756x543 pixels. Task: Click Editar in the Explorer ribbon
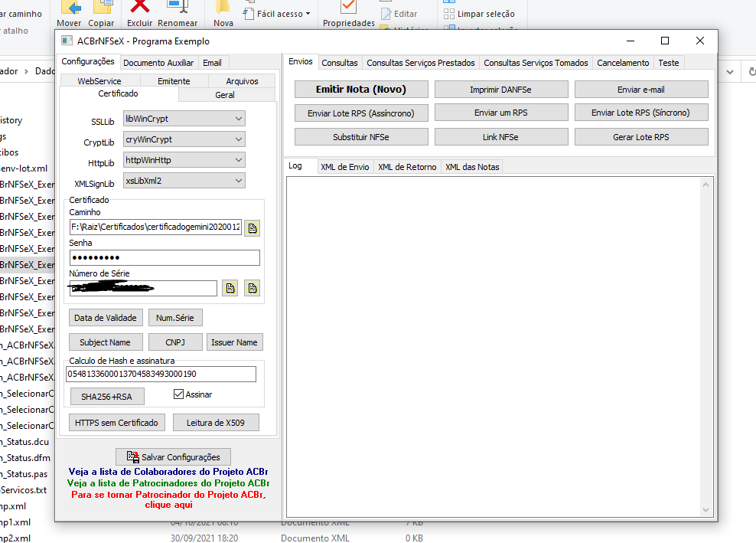[399, 14]
